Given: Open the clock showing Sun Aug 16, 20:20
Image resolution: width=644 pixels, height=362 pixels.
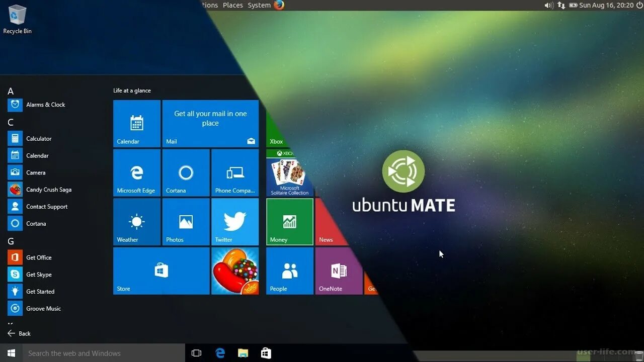Looking at the screenshot, I should coord(606,5).
